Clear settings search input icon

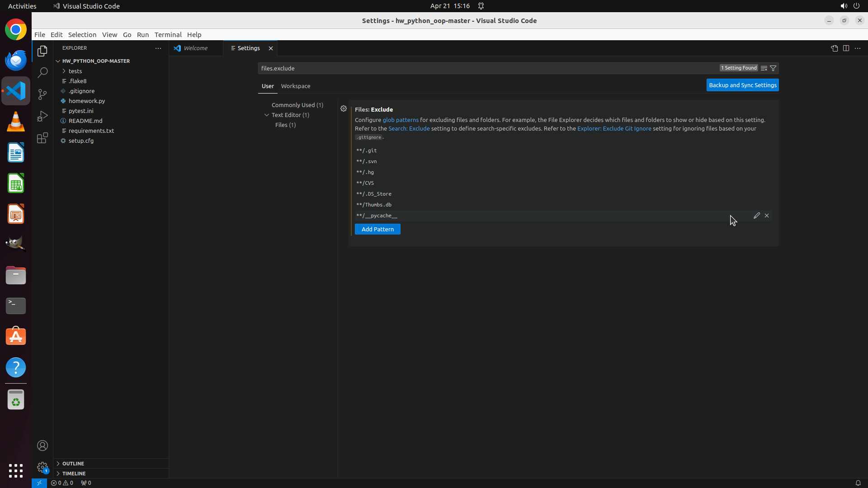coord(764,68)
